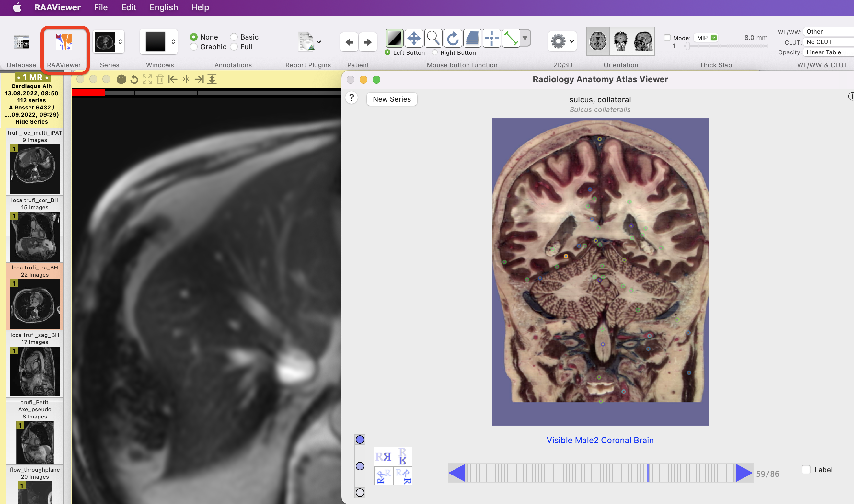Select the green Length measurement tool
This screenshot has width=854, height=504.
coord(511,38)
